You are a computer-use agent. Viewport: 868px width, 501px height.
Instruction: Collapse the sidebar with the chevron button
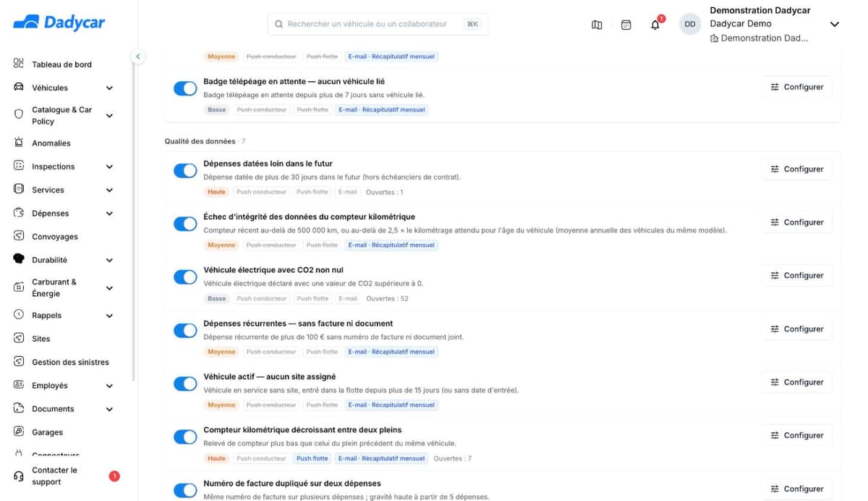138,56
